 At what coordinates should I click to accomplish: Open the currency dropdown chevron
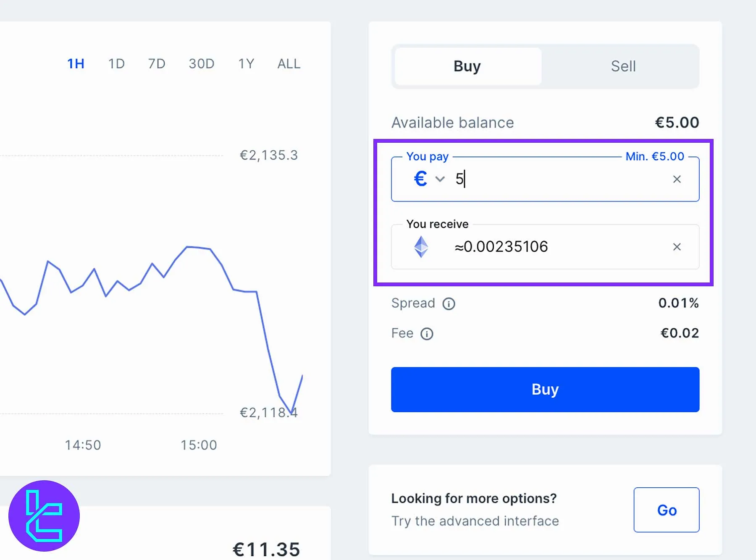pyautogui.click(x=440, y=179)
